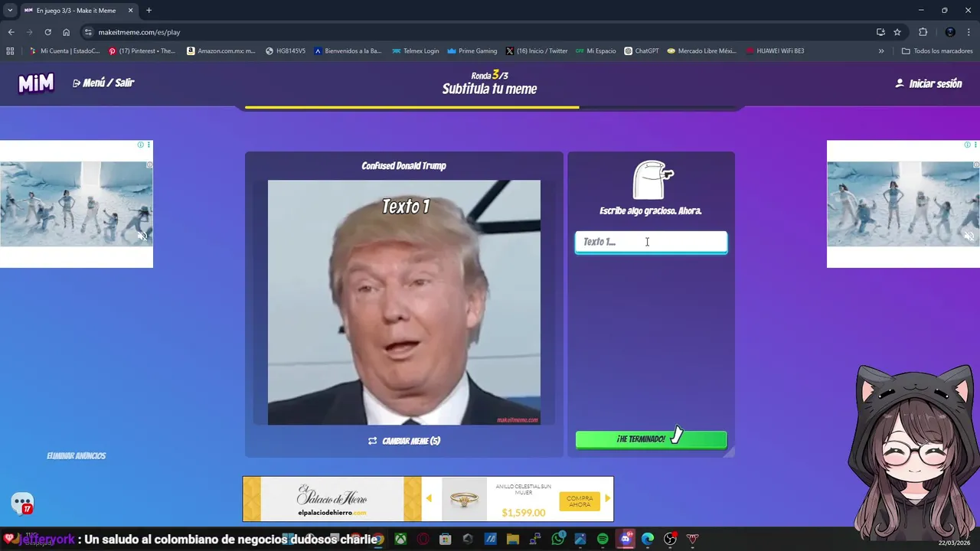Open Discord in taskbar

tap(626, 539)
